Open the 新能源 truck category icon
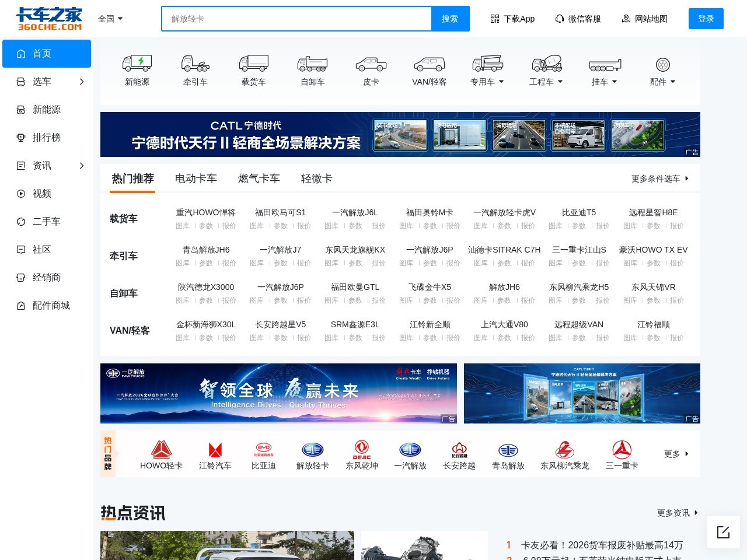 (x=137, y=63)
